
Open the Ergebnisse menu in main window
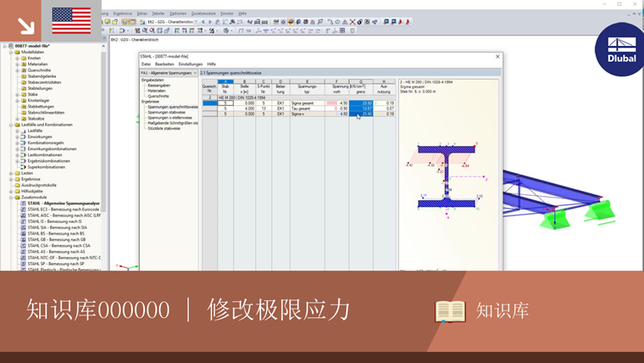(x=123, y=14)
